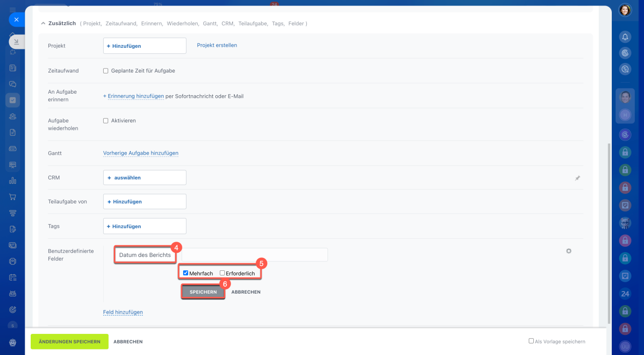The height and width of the screenshot is (355, 644).
Task: Open the chat bubbles sidebar icon
Action: pos(13,84)
